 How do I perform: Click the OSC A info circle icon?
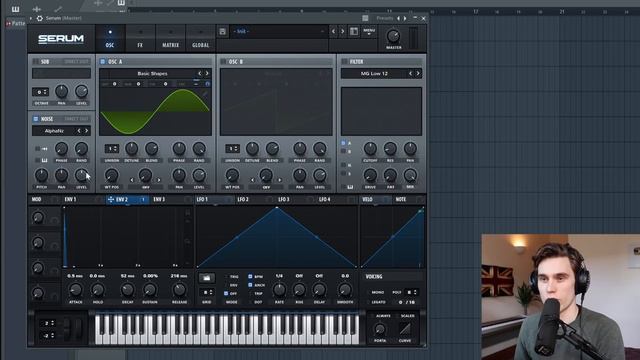click(207, 84)
